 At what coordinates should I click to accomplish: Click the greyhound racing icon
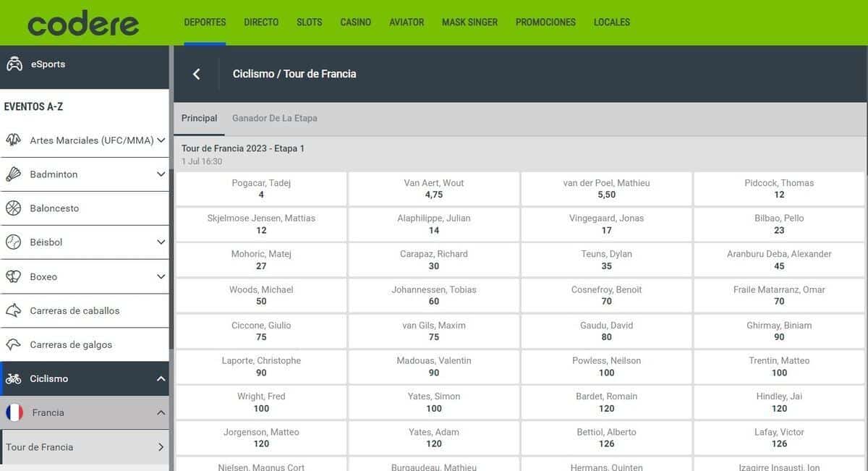(x=14, y=344)
